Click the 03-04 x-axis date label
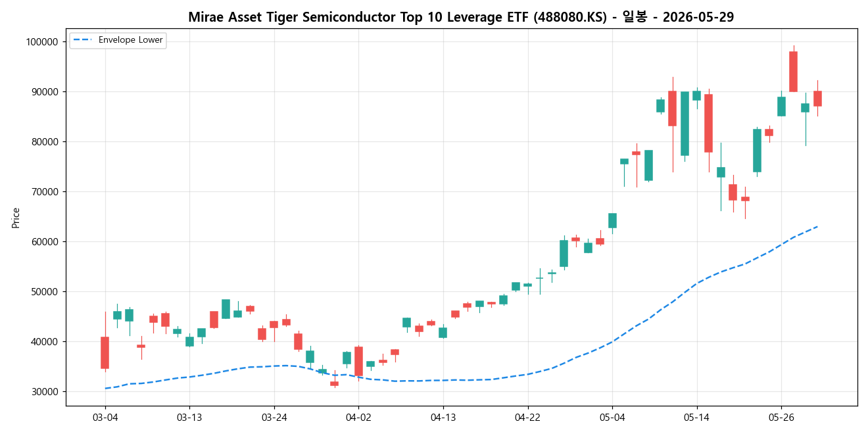The width and height of the screenshot is (868, 434). pyautogui.click(x=105, y=418)
